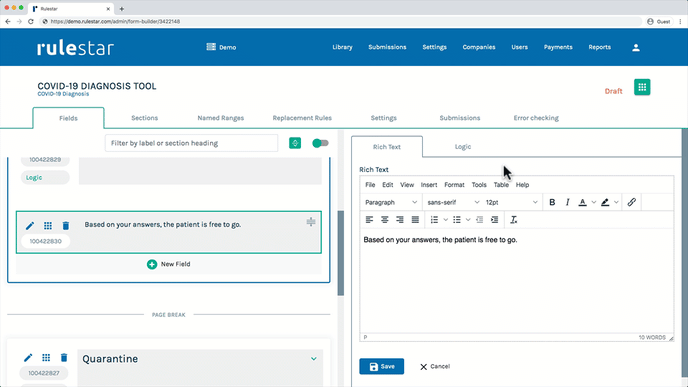The height and width of the screenshot is (387, 688).
Task: Apply text color with the A icon
Action: click(x=582, y=202)
